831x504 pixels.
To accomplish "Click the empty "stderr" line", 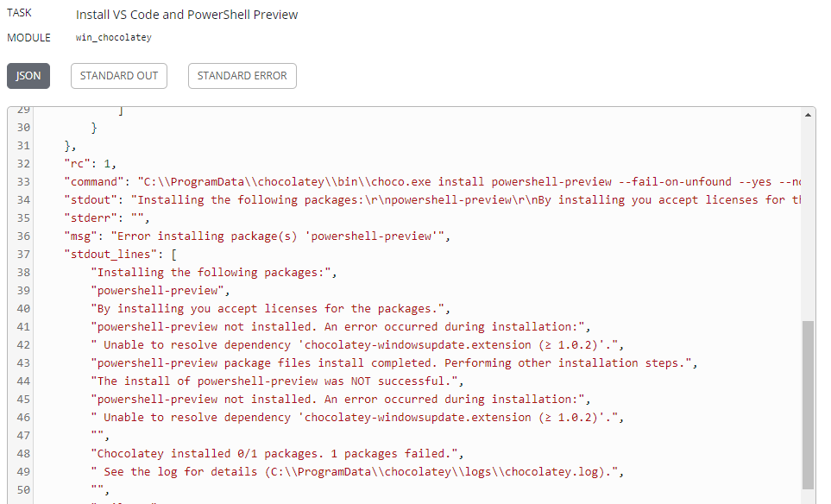I will click(x=107, y=217).
